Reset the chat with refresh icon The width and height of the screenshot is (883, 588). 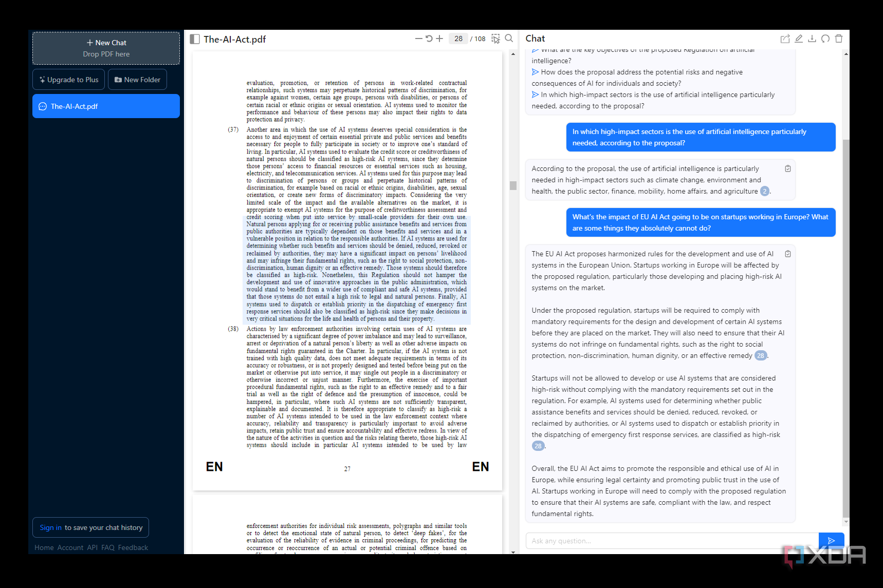point(825,39)
